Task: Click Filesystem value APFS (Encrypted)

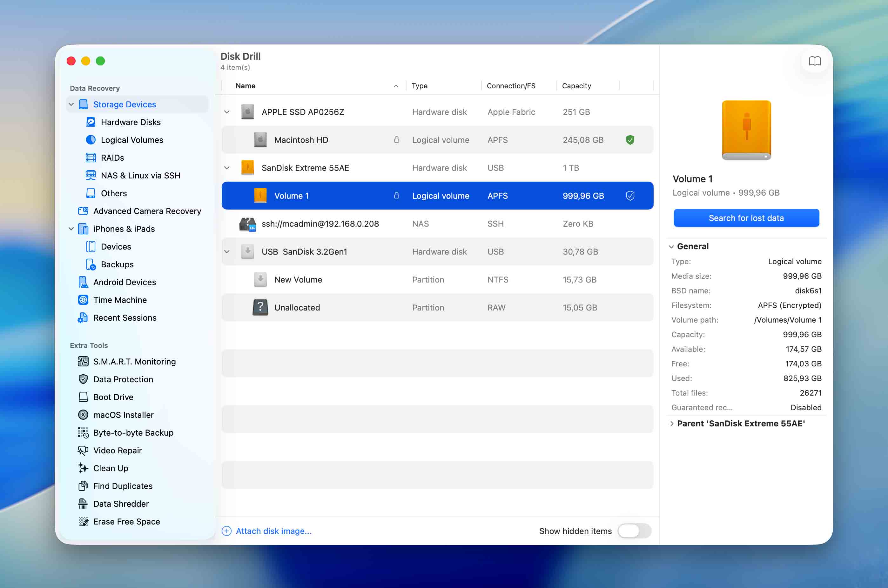Action: click(x=789, y=305)
